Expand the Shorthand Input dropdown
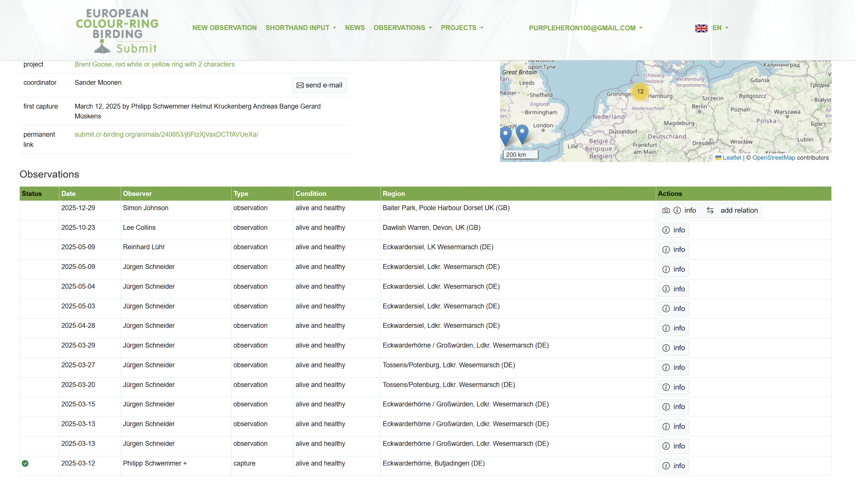The width and height of the screenshot is (856, 504). point(301,28)
